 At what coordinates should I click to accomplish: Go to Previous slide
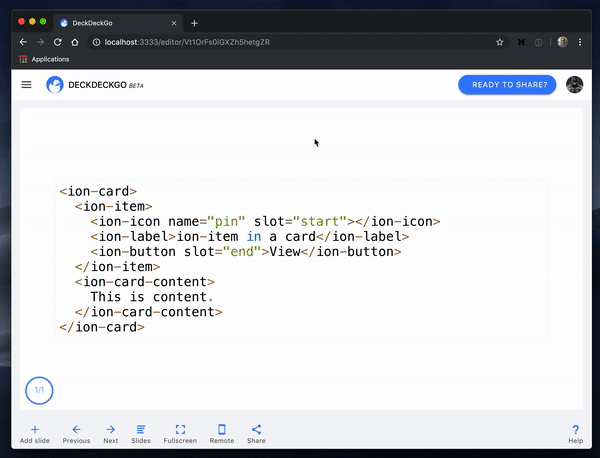[x=77, y=434]
